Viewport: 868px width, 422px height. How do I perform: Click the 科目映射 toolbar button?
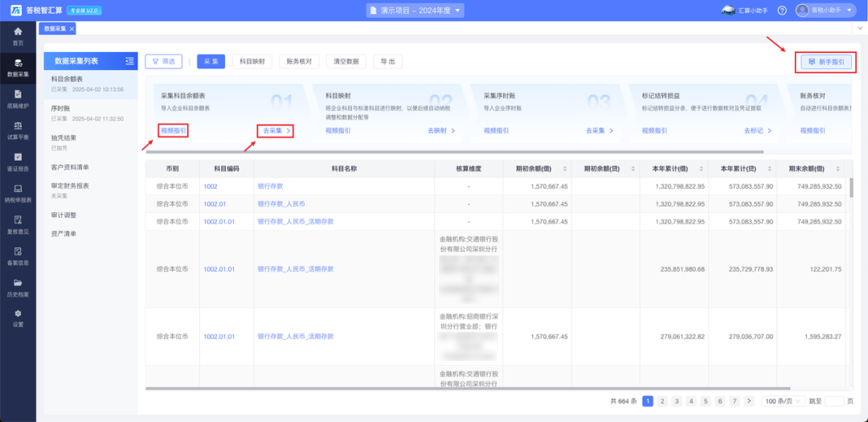(x=252, y=61)
